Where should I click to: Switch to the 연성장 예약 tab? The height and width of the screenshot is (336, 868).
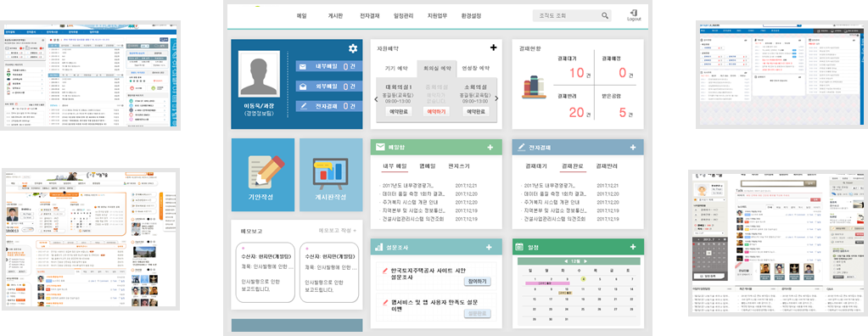[476, 68]
